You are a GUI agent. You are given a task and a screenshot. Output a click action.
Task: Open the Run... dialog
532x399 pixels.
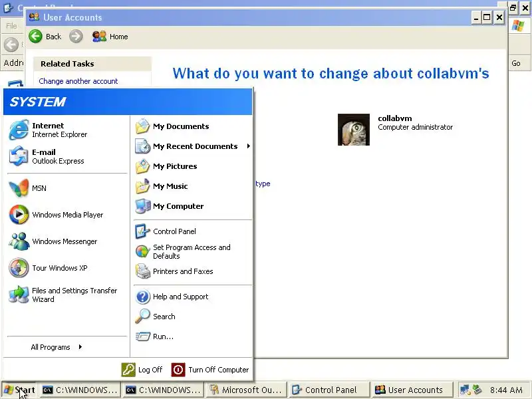pos(193,336)
